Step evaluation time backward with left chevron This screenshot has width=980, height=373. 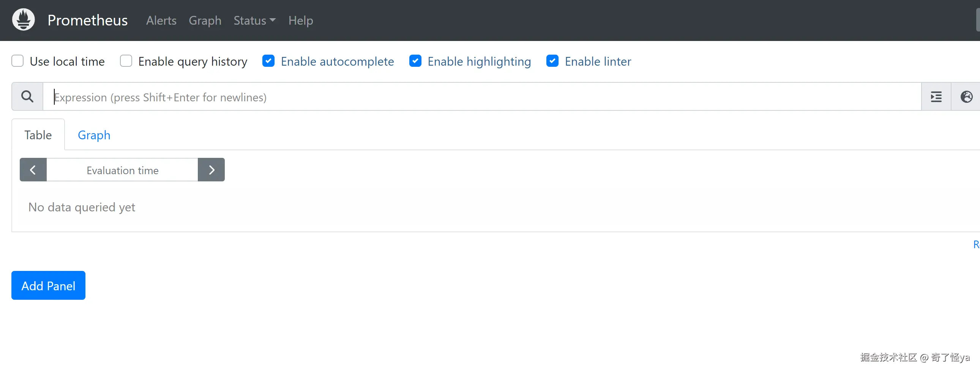[x=33, y=170]
